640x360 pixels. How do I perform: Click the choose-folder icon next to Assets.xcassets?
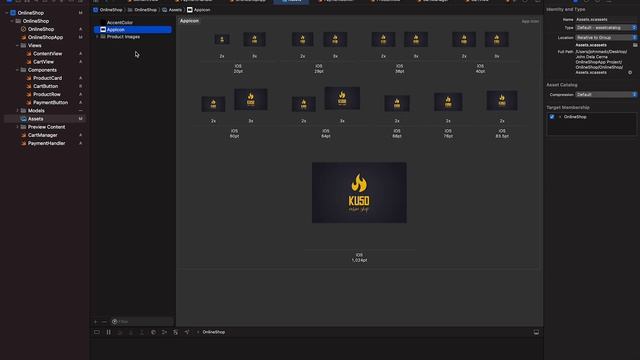click(x=635, y=45)
